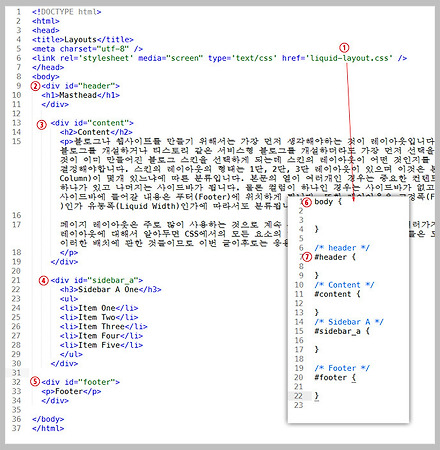440x450 pixels.
Task: Click the word "Column)" in the paragraph
Action: (76, 178)
